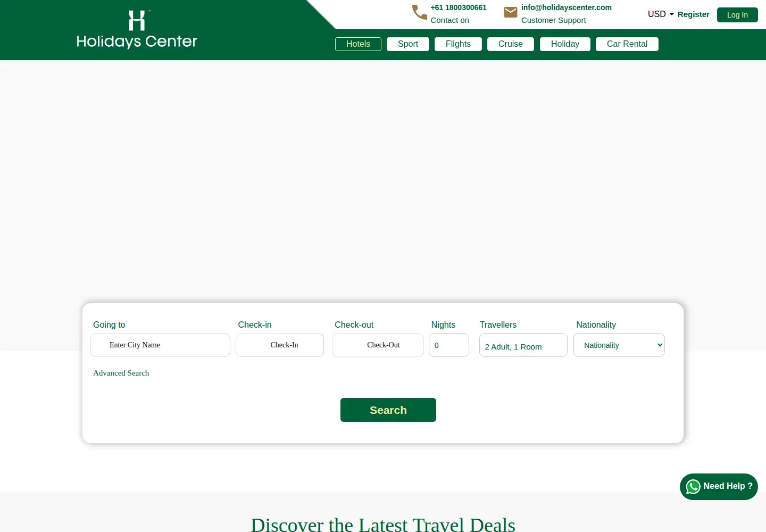Click the Log In button

tap(737, 15)
